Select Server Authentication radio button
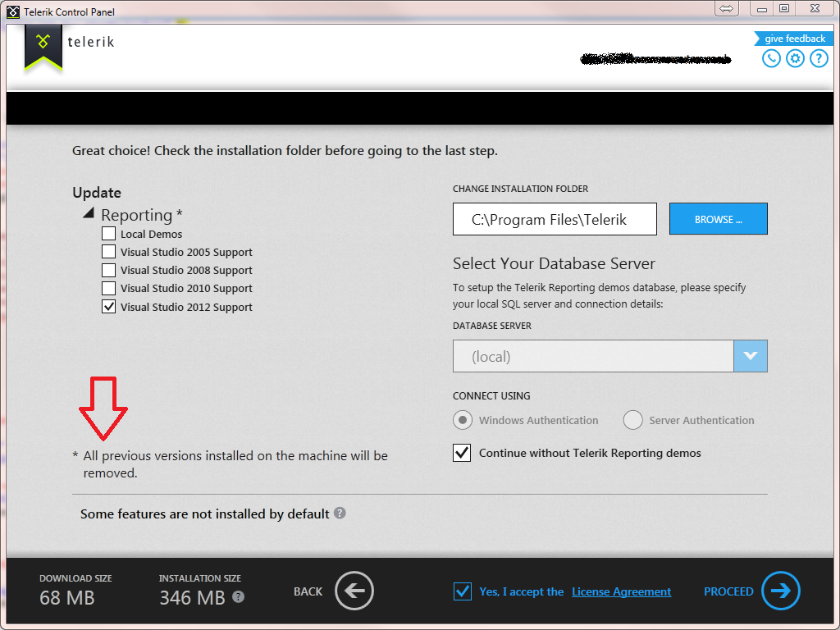 point(632,420)
